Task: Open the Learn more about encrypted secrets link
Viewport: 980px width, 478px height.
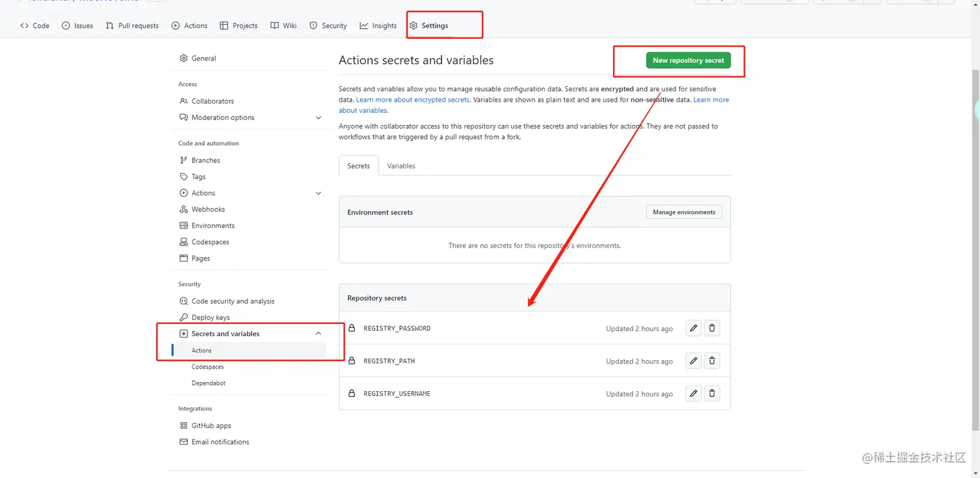Action: click(x=413, y=100)
